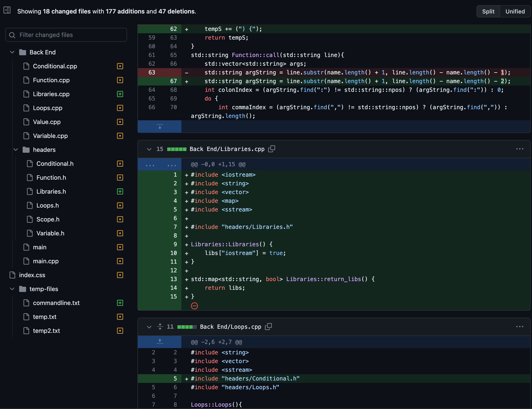This screenshot has width=532, height=409.
Task: Copy the Back End/Libraries.cpp file path
Action: (272, 149)
